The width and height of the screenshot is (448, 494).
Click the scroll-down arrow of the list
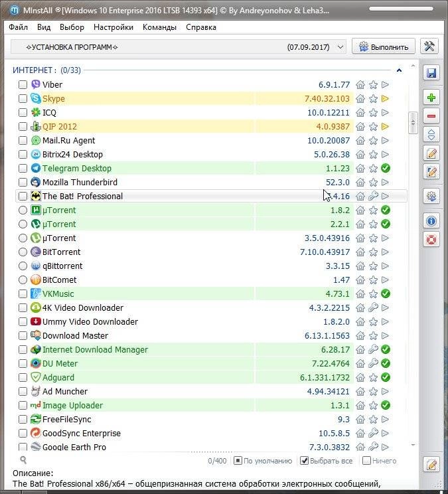(x=413, y=445)
